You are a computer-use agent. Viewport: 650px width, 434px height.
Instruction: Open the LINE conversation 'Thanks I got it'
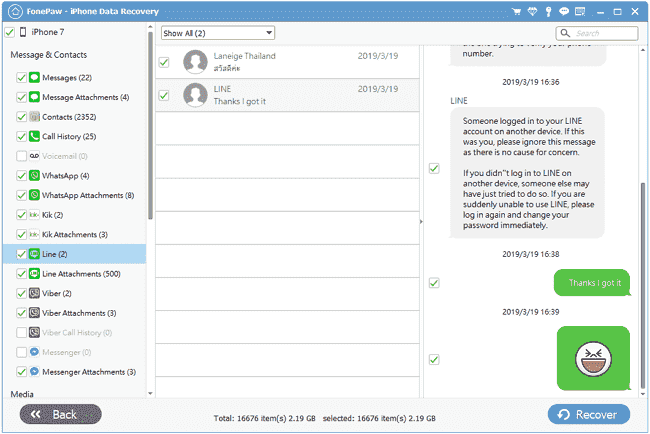click(287, 95)
